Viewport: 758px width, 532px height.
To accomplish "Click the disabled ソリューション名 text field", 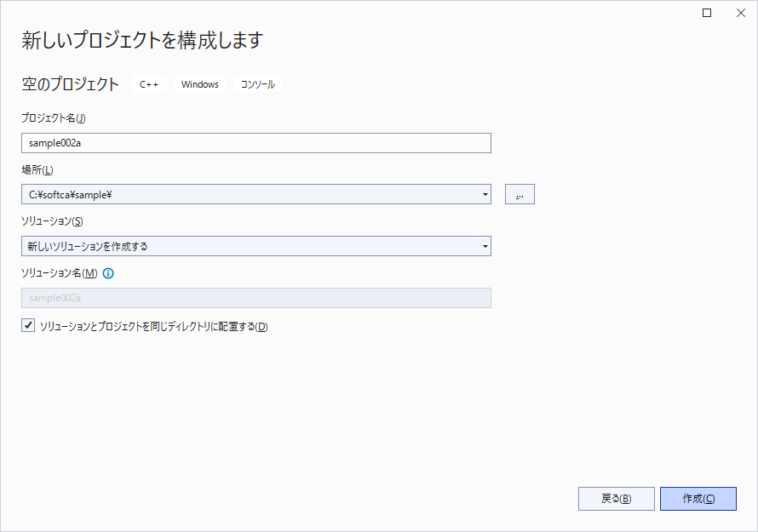I will (x=256, y=298).
